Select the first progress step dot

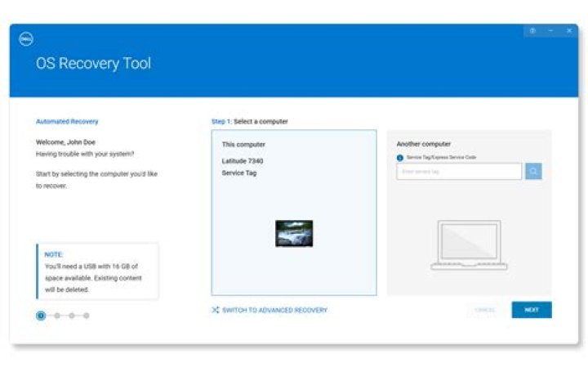click(x=42, y=316)
